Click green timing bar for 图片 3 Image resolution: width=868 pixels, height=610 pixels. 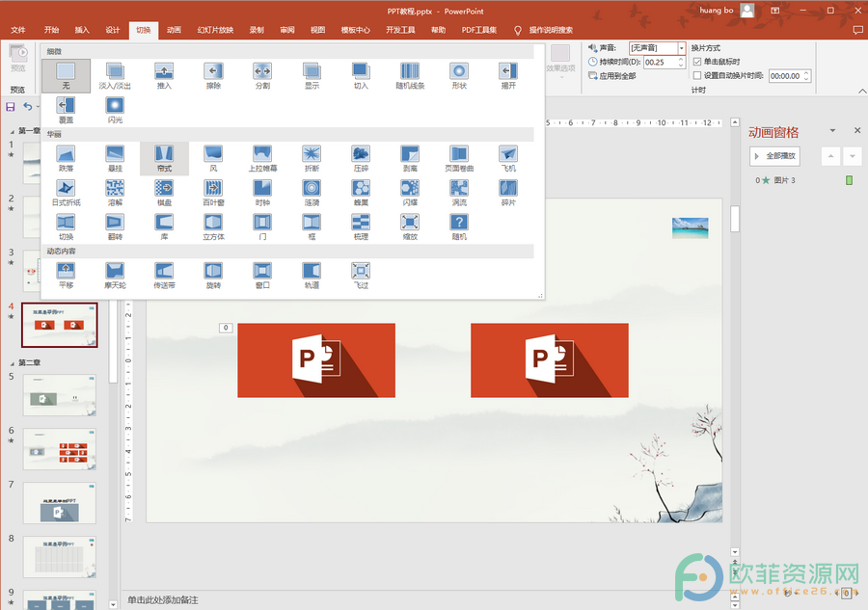point(849,180)
